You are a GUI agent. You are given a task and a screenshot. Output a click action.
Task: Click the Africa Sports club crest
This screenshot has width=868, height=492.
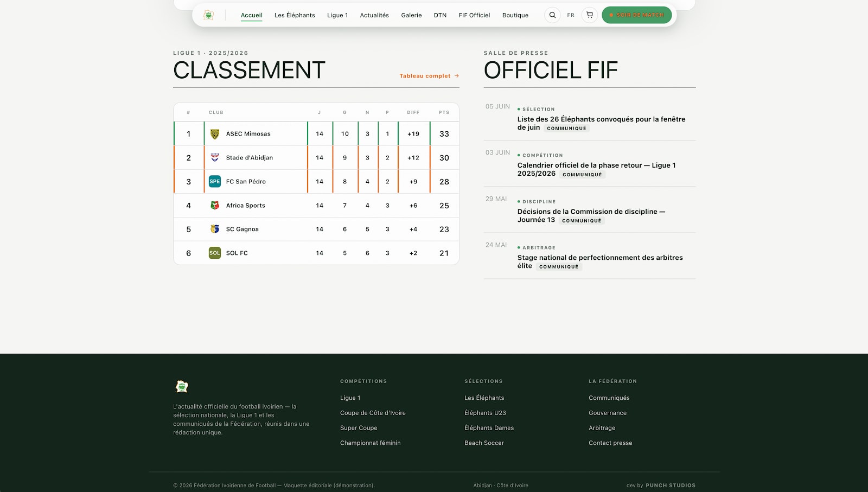pyautogui.click(x=215, y=206)
